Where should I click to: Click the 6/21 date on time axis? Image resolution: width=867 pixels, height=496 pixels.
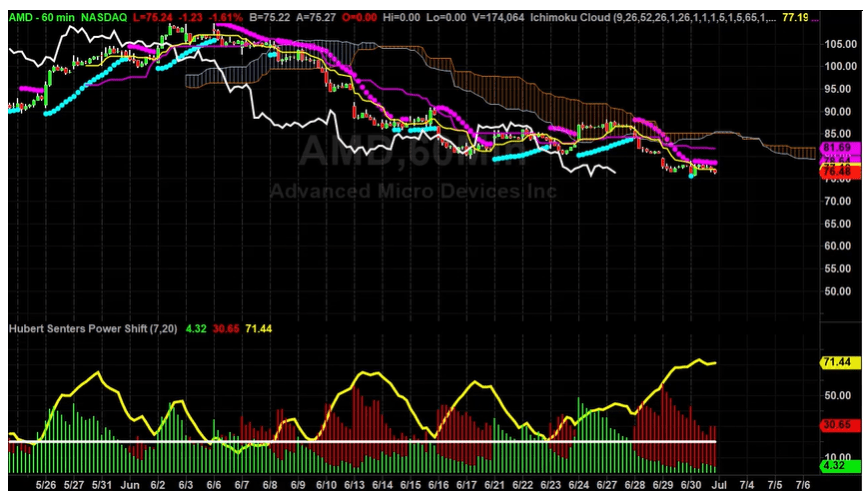(x=494, y=485)
